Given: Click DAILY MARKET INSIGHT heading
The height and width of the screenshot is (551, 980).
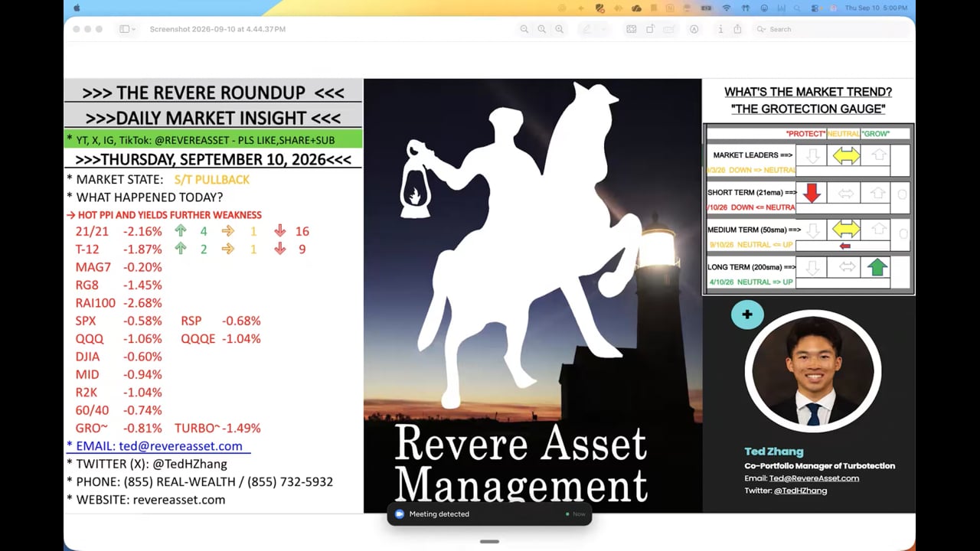Looking at the screenshot, I should click(x=213, y=119).
